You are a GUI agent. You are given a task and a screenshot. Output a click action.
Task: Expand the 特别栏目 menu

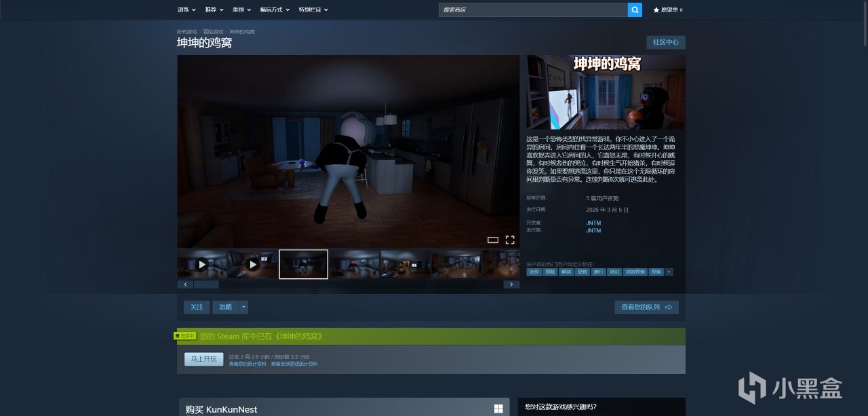tap(313, 10)
